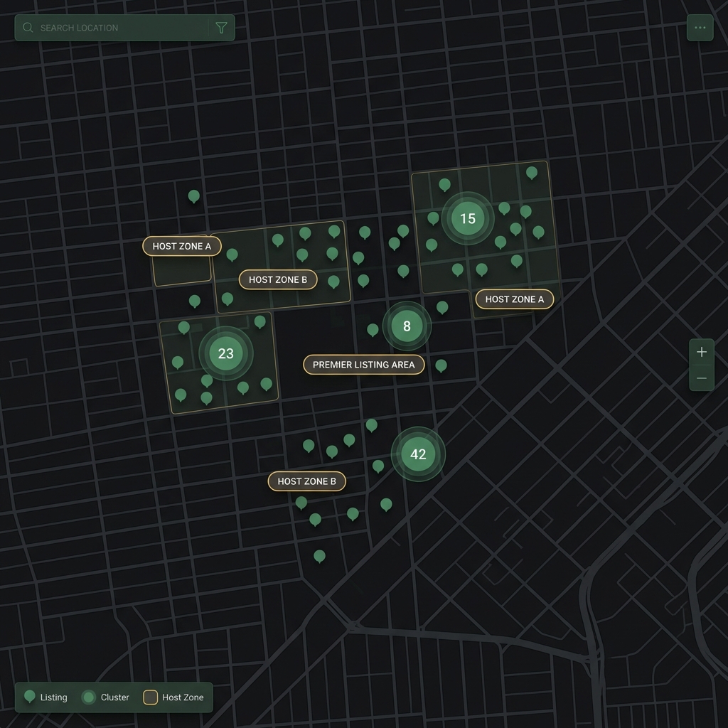Click the zoom-in plus control
The image size is (728, 728).
(x=702, y=351)
